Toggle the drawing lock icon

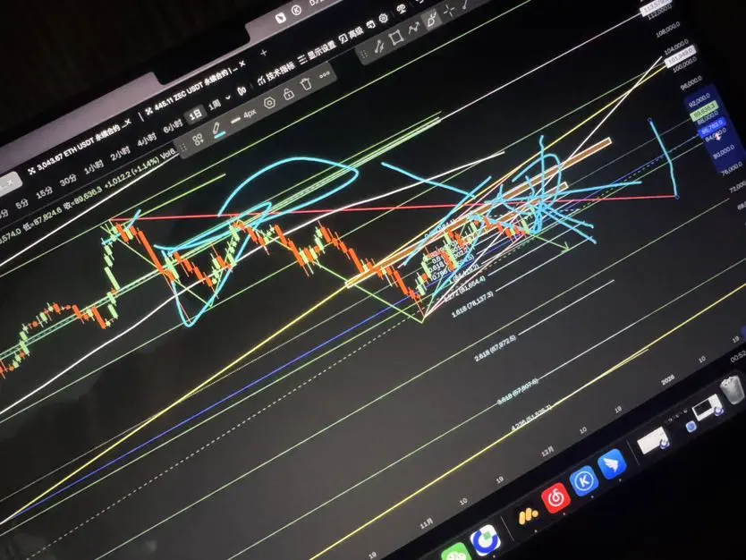click(288, 93)
